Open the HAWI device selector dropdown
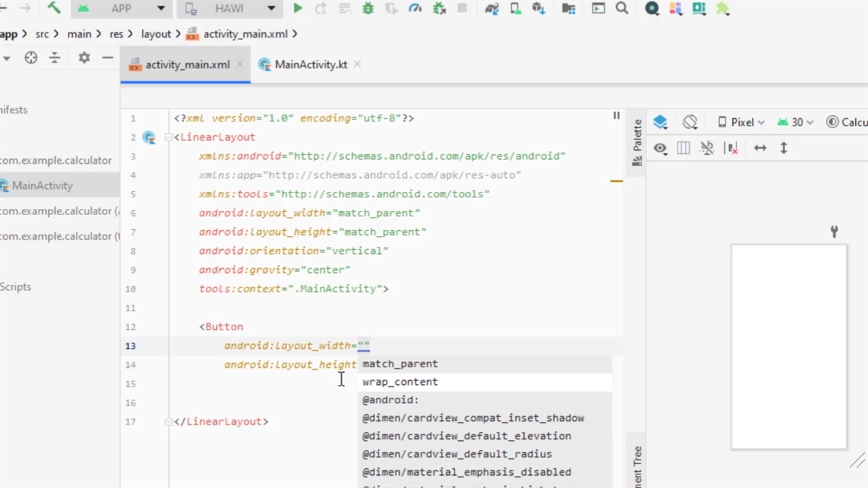The height and width of the screenshot is (488, 868). pyautogui.click(x=230, y=9)
